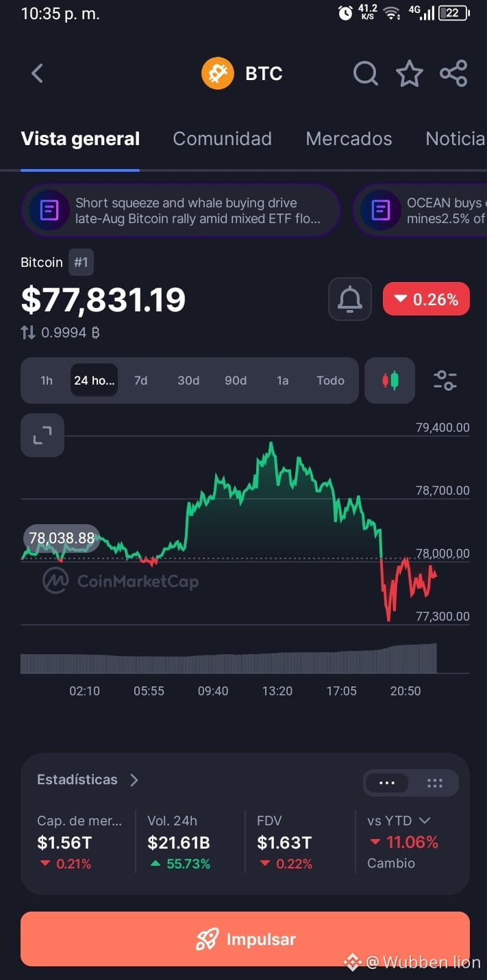
Task: Switch to the Mercados tab
Action: tap(349, 139)
